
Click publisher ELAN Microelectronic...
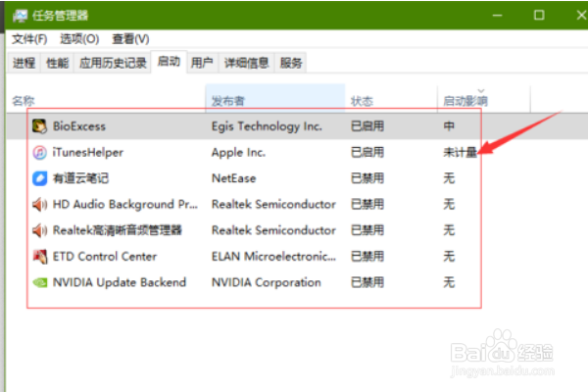coord(273,257)
